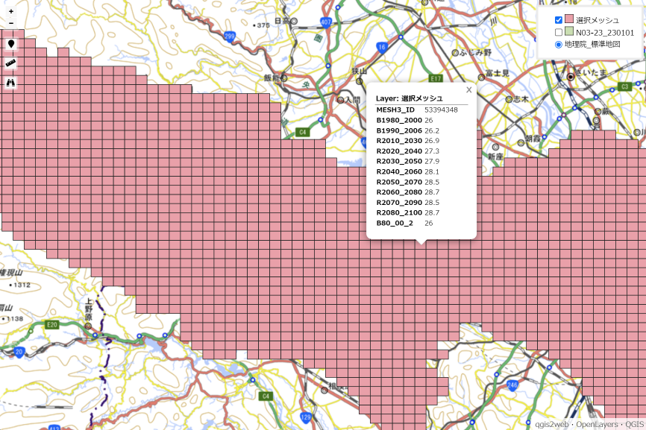Click the R2040_2060 row in popup
Screen dimensions: 646x430
[x=417, y=171]
